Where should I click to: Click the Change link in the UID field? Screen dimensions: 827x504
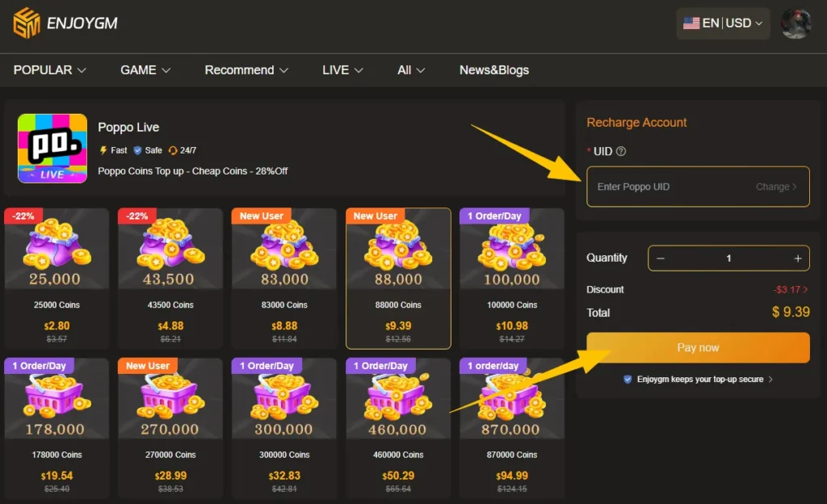[776, 187]
